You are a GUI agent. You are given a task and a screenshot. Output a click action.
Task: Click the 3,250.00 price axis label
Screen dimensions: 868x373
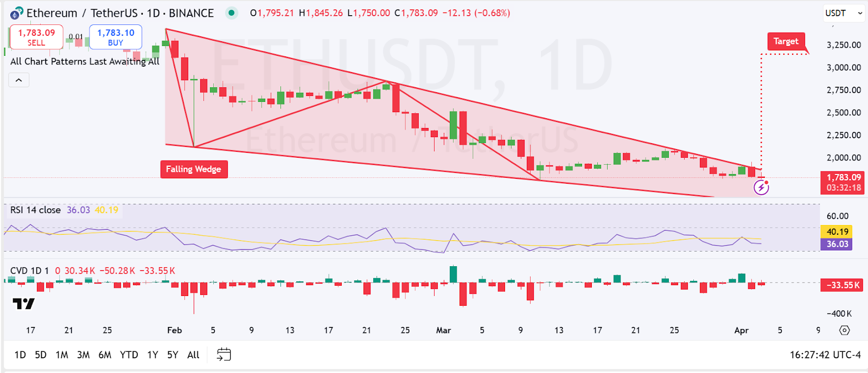pos(844,45)
